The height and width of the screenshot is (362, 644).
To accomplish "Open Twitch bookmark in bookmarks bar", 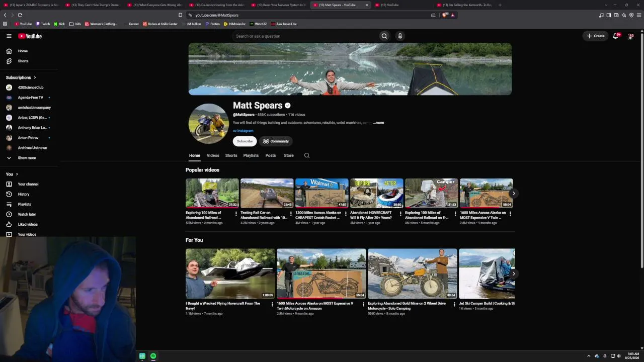I will click(43, 24).
